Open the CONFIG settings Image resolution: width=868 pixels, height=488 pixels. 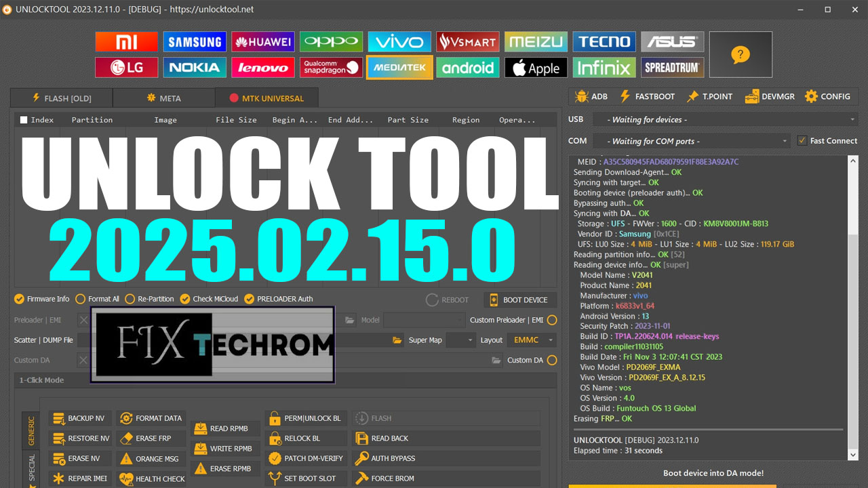[827, 97]
